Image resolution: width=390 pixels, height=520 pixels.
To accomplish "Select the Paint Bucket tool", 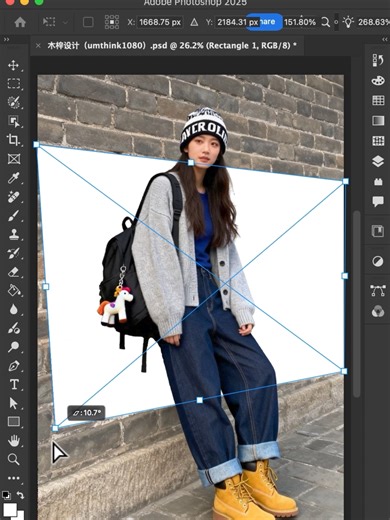I will click(x=14, y=291).
